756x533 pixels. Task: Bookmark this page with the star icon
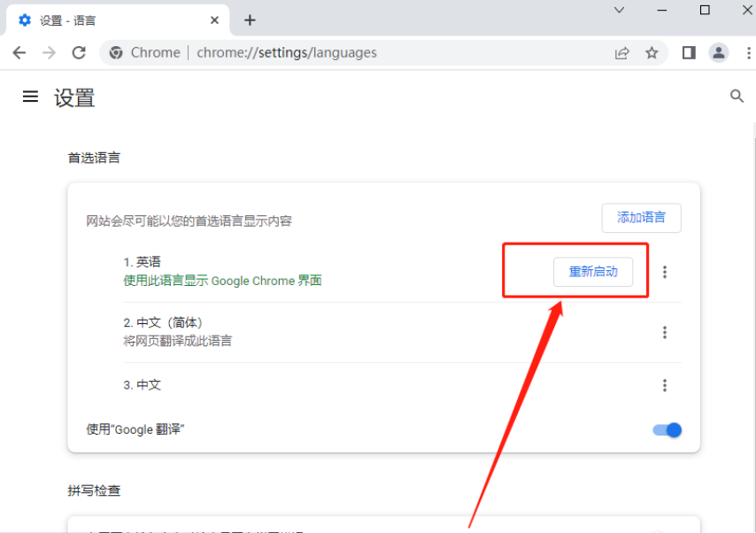[652, 52]
